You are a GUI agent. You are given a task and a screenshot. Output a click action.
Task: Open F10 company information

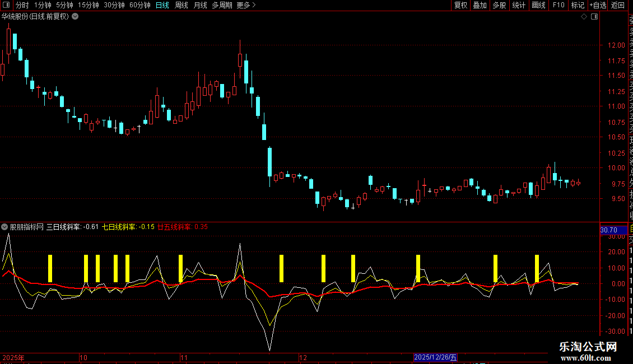558,5
